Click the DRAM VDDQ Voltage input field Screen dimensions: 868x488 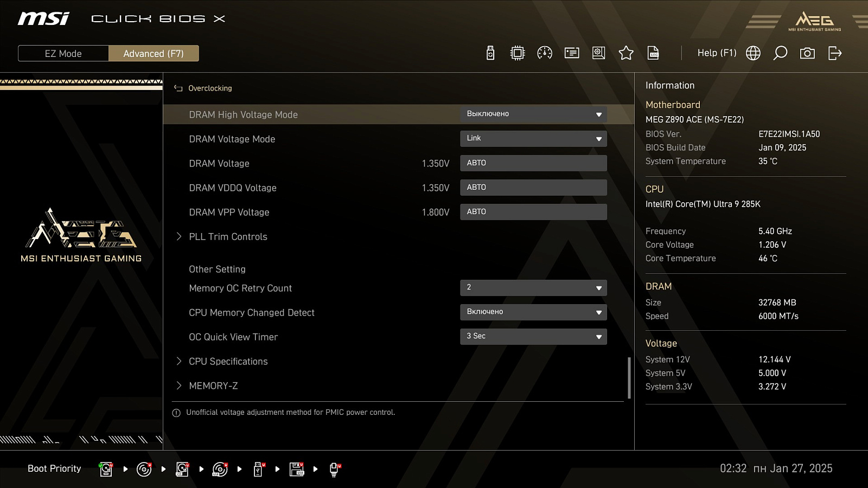coord(533,188)
